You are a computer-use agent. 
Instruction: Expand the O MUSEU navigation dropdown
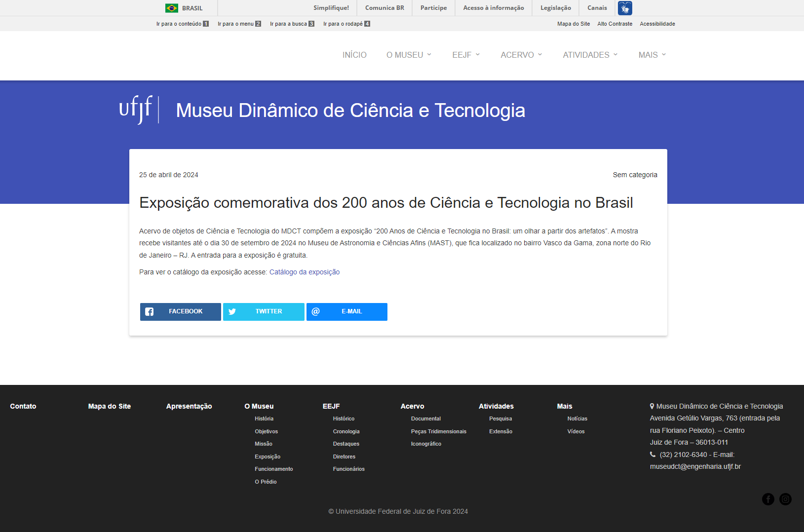(x=409, y=55)
